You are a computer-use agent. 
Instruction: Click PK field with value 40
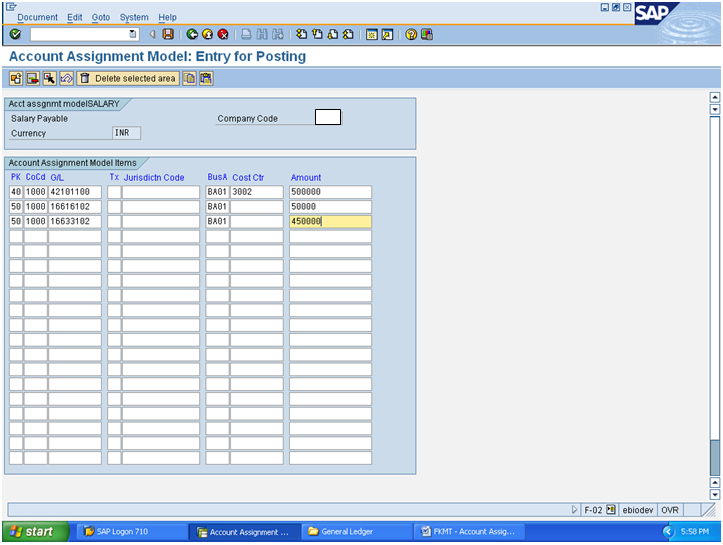coord(16,192)
